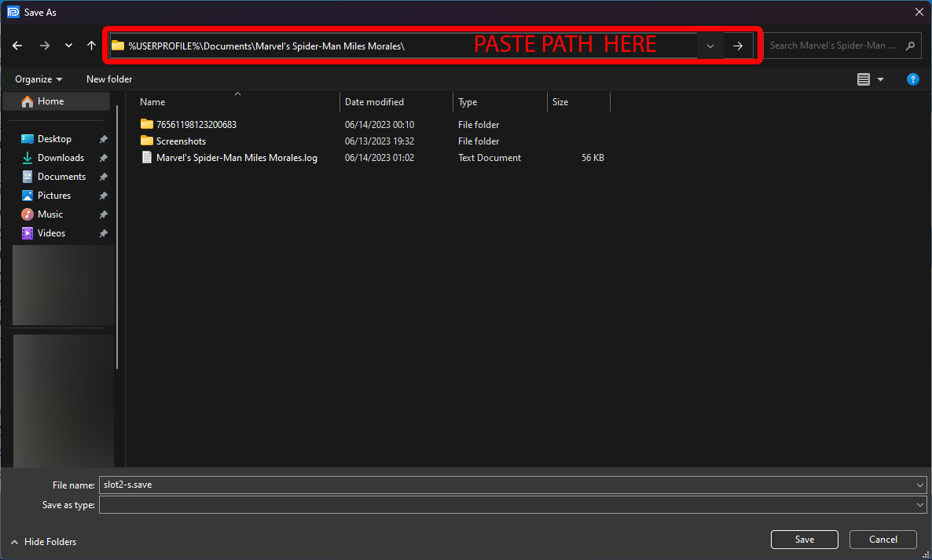
Task: Click the navigation pane scrollbar
Action: (x=117, y=237)
